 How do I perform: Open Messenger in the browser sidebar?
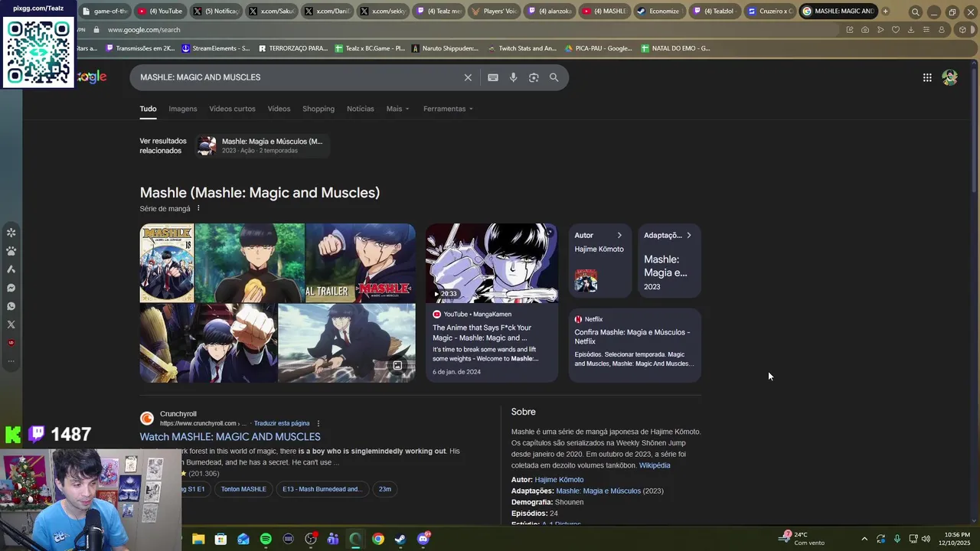[11, 288]
